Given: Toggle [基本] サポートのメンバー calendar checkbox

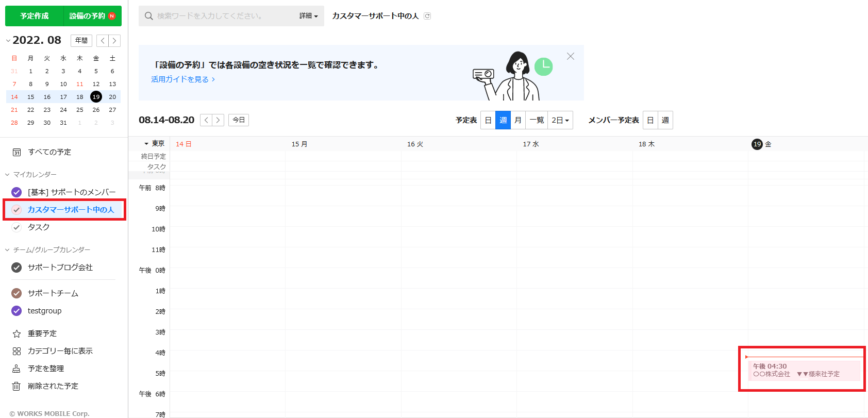Looking at the screenshot, I should click(x=16, y=192).
